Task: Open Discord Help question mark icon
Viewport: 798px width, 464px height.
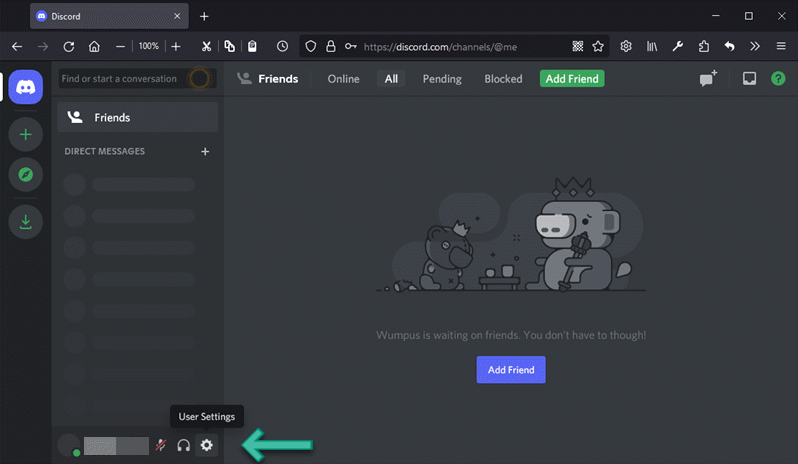Action: point(778,78)
